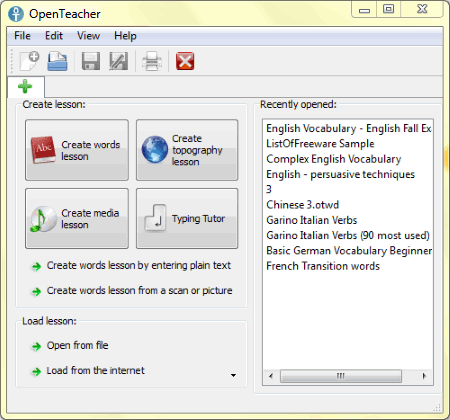Screen dimensions: 450x420
Task: Launch the Typing Tutor button
Action: click(x=187, y=218)
